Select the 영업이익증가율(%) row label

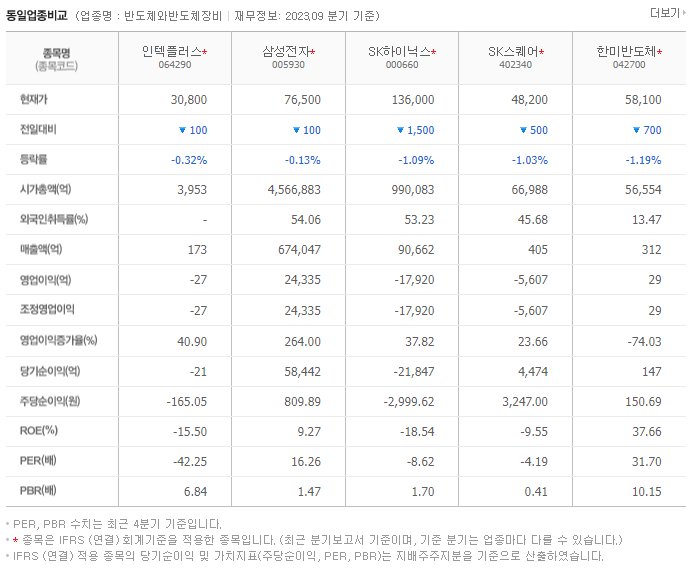(59, 341)
